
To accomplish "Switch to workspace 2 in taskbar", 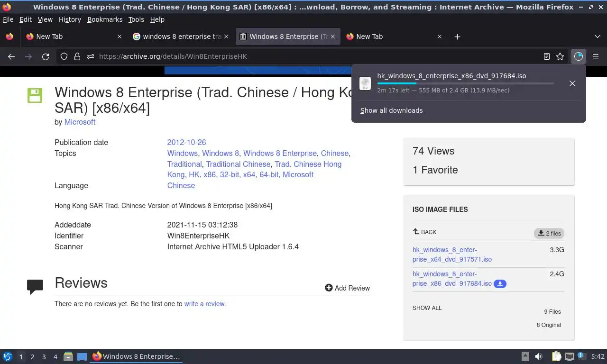I will pyautogui.click(x=32, y=356).
